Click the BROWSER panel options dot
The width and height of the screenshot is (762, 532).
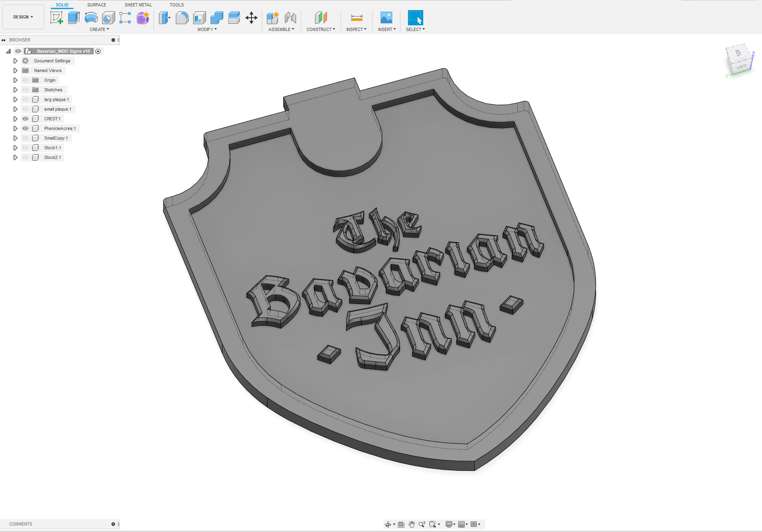tap(113, 40)
